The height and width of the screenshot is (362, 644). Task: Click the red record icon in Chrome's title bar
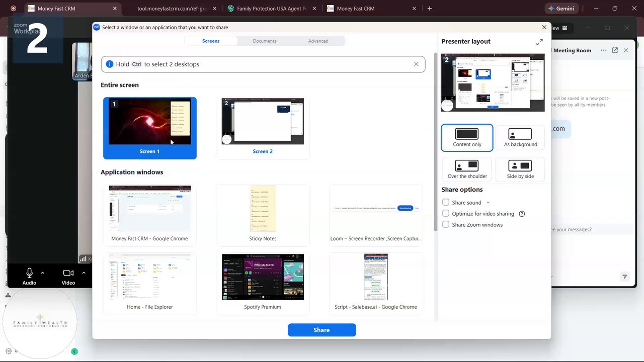(13, 9)
